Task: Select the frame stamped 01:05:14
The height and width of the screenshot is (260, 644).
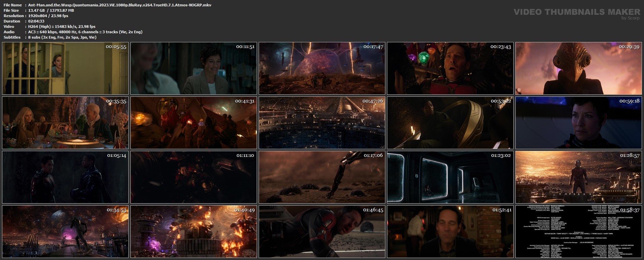Action: point(65,177)
